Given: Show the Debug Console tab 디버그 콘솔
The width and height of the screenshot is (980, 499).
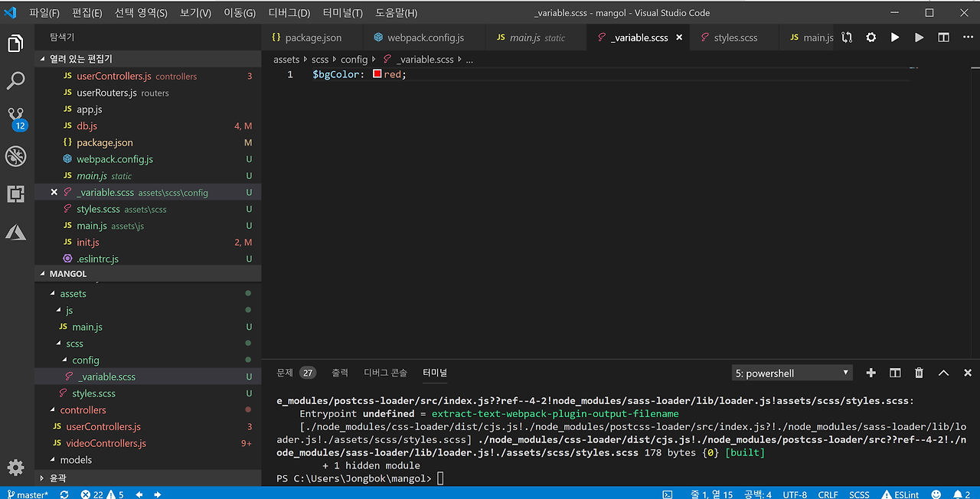Looking at the screenshot, I should [x=385, y=373].
